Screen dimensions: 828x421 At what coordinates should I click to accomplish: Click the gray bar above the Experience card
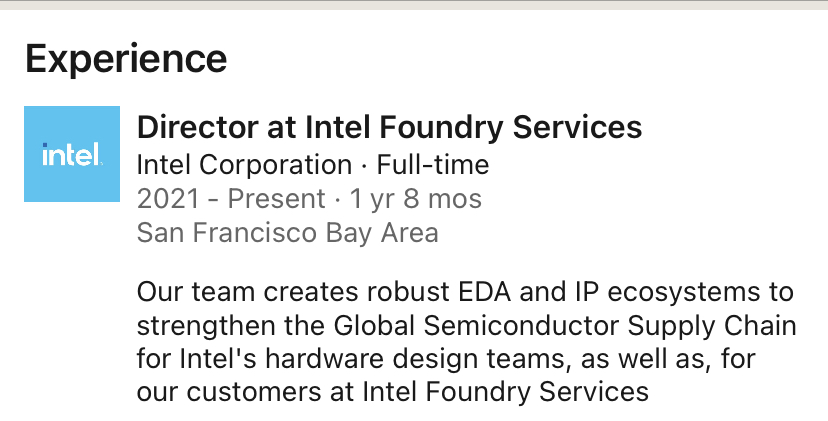coord(414,4)
